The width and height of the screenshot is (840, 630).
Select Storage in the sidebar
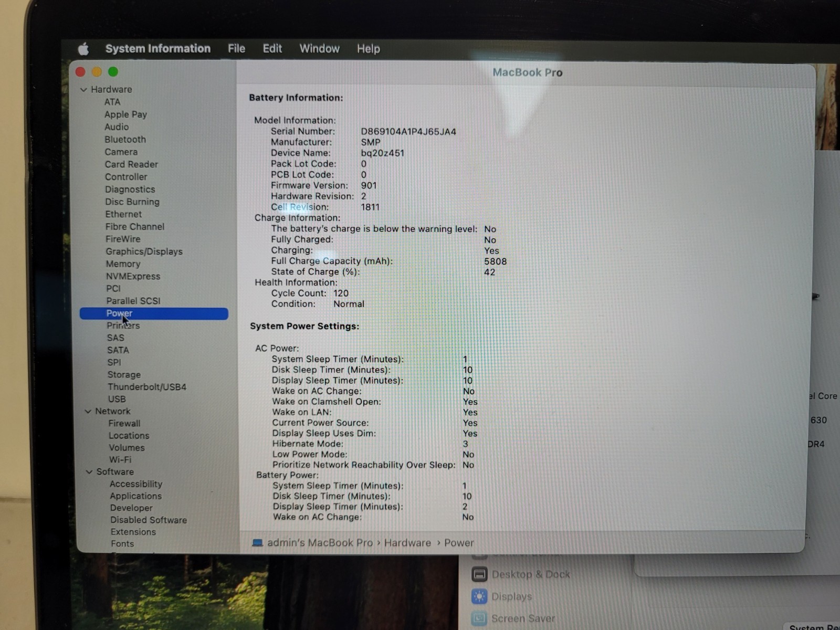point(124,375)
